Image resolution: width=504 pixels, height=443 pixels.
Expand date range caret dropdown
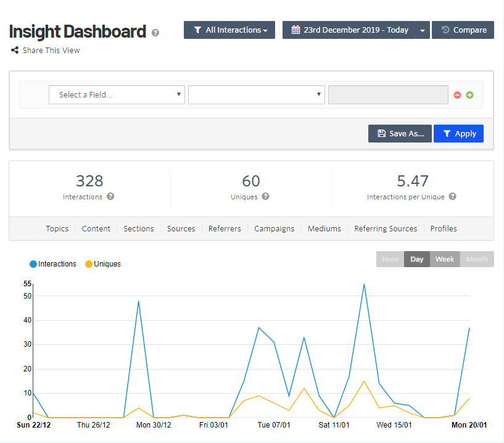(423, 30)
